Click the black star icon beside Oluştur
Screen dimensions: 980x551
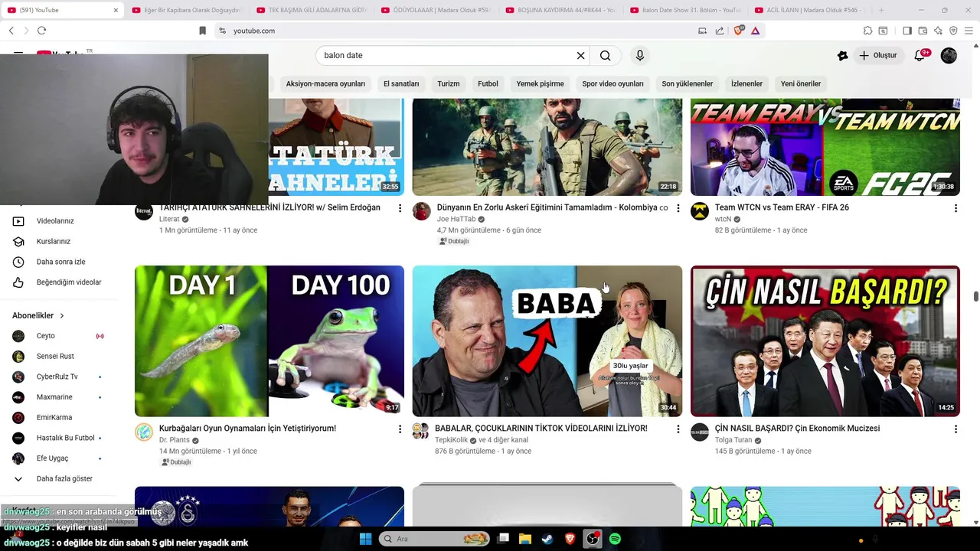point(843,55)
